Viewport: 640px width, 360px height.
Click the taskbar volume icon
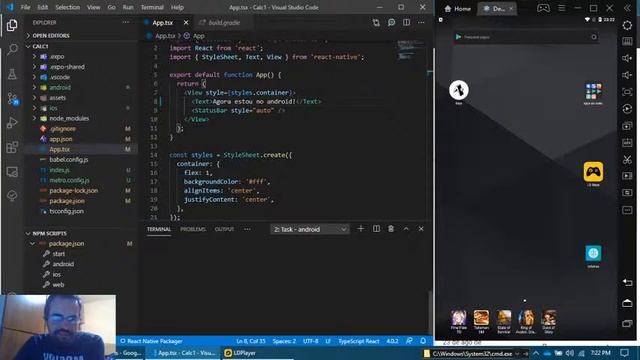(570, 353)
